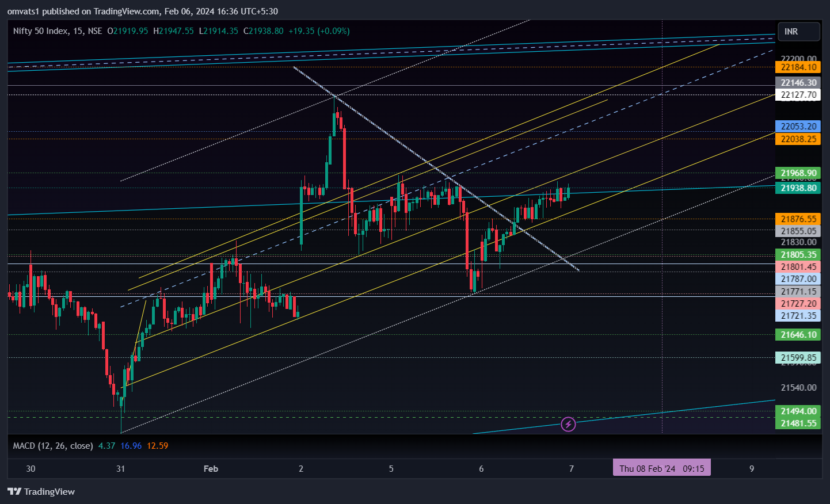
Task: Select the 22146.30 gray price label
Action: [x=798, y=83]
